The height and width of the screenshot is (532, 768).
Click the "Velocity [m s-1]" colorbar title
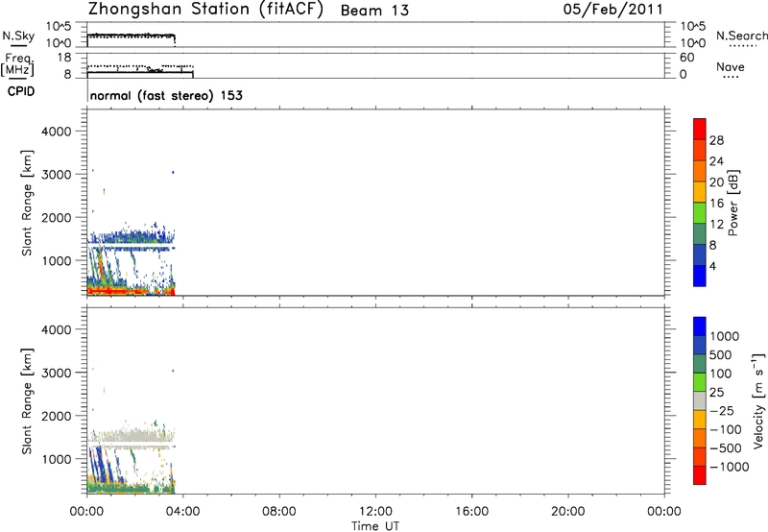[x=758, y=400]
